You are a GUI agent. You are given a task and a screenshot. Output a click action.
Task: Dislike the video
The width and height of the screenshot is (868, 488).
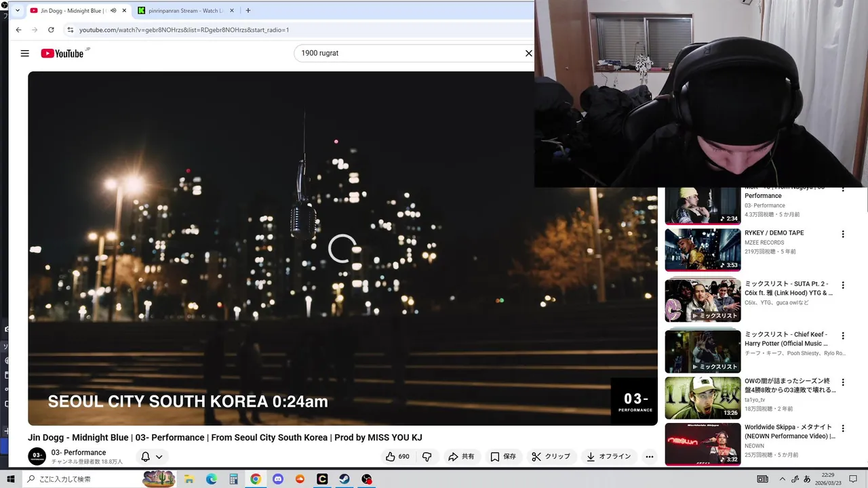coord(427,457)
